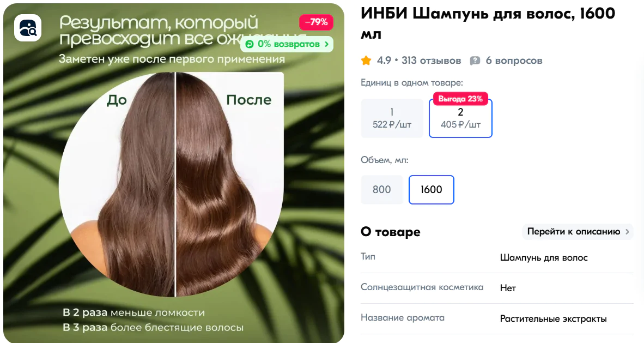The height and width of the screenshot is (343, 644).
Task: Open the 313 отзывов reviews link
Action: (x=432, y=61)
